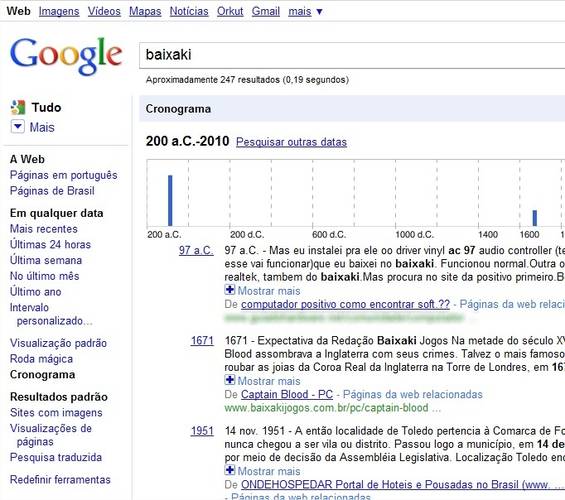This screenshot has height=500, width=565.
Task: Open the 1951 date link
Action: coord(202,431)
